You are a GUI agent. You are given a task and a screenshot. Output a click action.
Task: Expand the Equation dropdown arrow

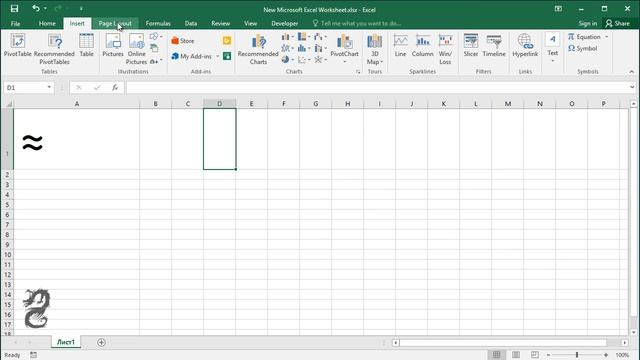[x=607, y=37]
